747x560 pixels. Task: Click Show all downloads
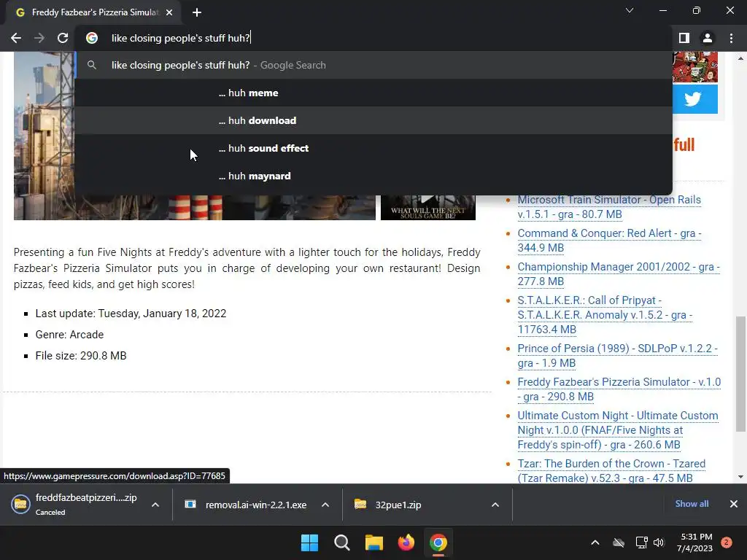(692, 504)
